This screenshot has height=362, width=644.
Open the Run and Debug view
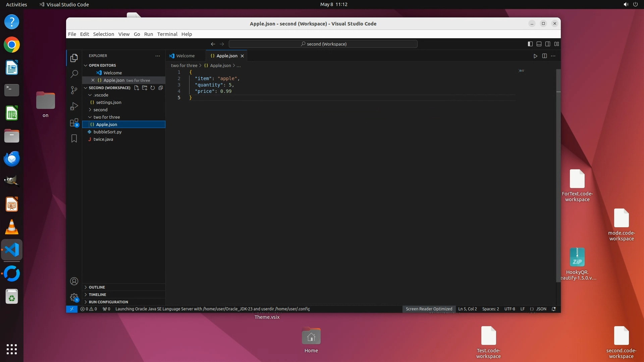(74, 106)
